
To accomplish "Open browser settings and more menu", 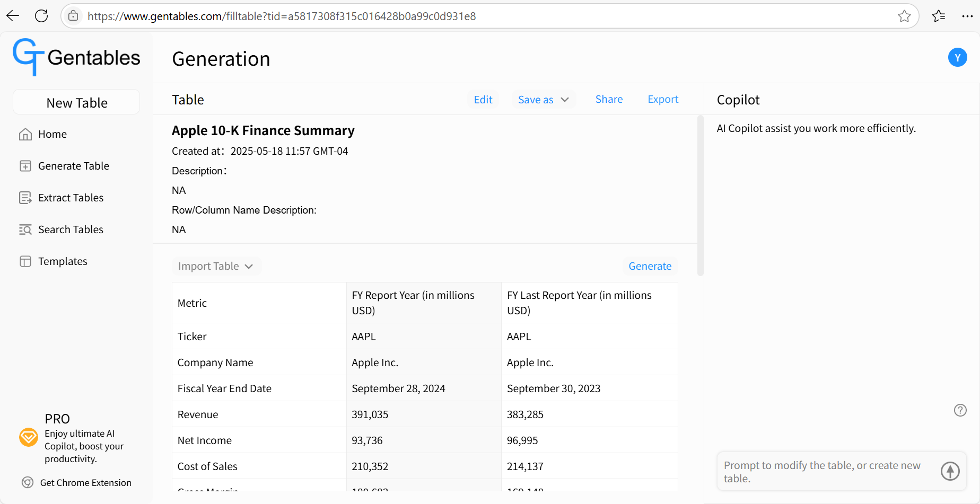I will (x=967, y=16).
